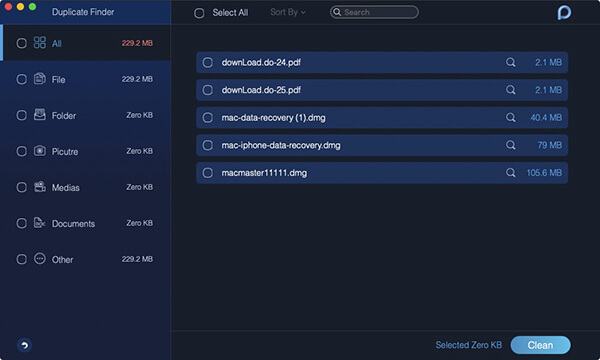Click the magnifier icon beside macmaster11111.dmg
600x360 pixels.
point(510,173)
